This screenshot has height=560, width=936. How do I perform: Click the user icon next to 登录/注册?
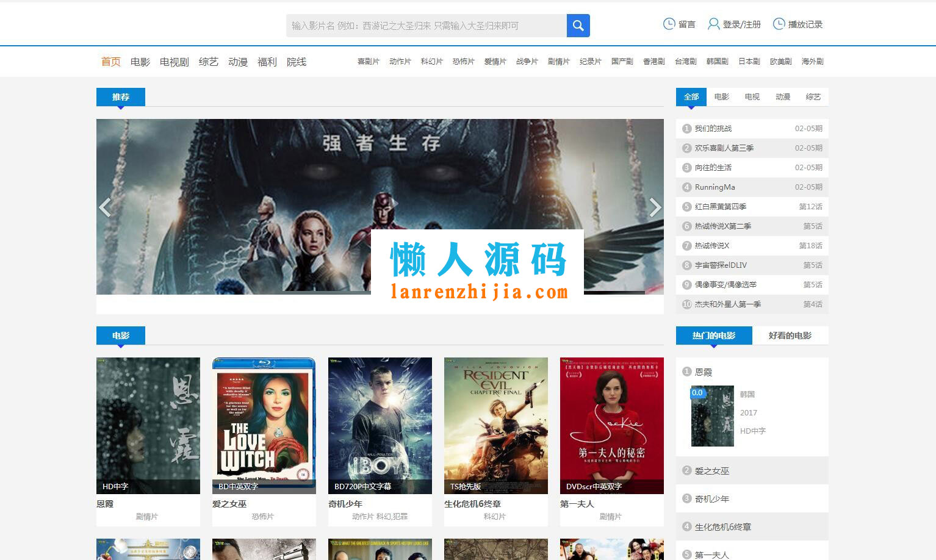(x=713, y=24)
